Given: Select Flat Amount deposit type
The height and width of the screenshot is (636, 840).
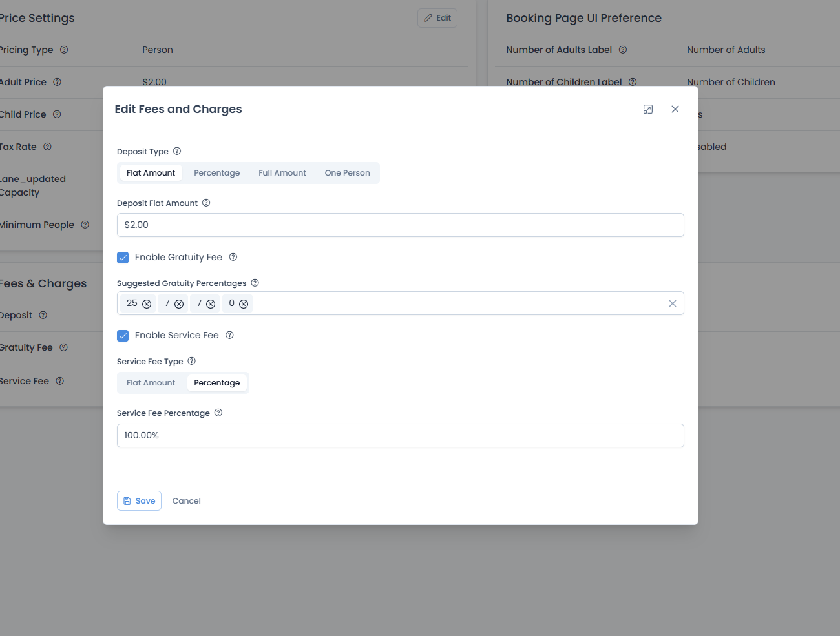Looking at the screenshot, I should [x=151, y=173].
